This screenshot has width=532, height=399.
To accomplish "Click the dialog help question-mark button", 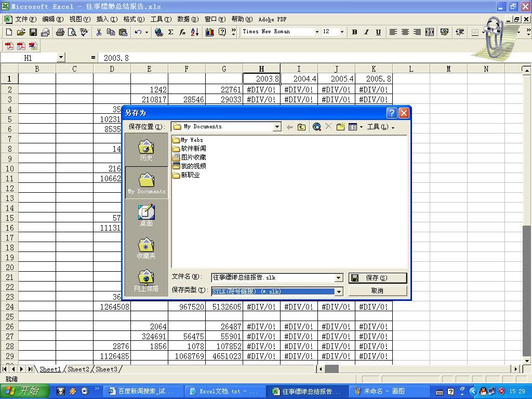I will coord(392,113).
